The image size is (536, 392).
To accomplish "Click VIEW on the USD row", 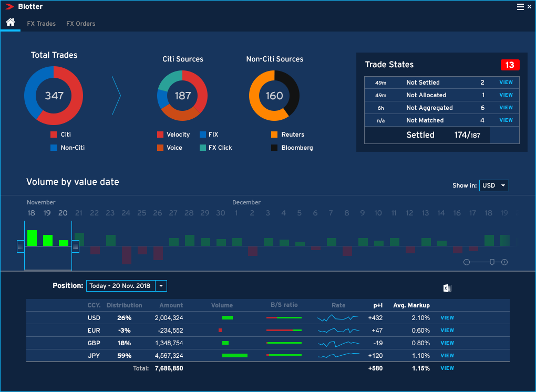I will 447,318.
